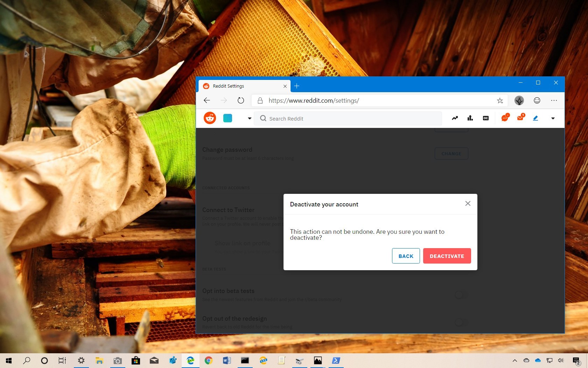588x368 pixels.
Task: Toggle the Opt into beta tests switch
Action: (461, 295)
